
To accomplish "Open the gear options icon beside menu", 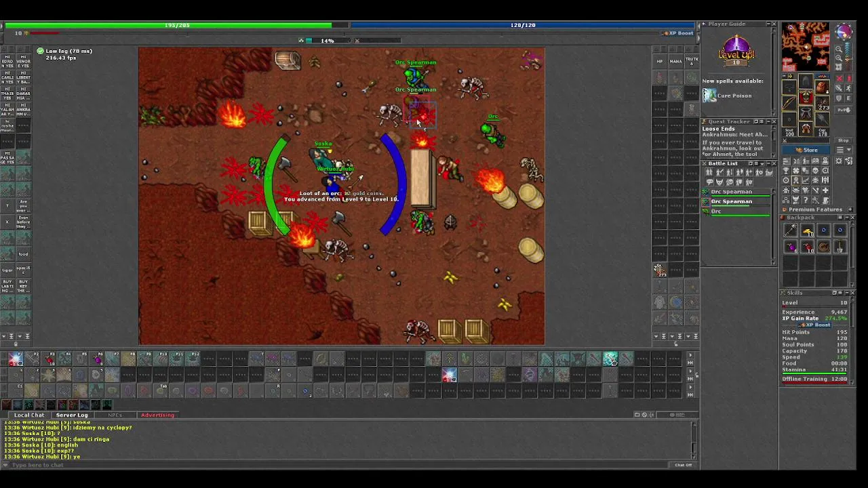I will pyautogui.click(x=839, y=161).
